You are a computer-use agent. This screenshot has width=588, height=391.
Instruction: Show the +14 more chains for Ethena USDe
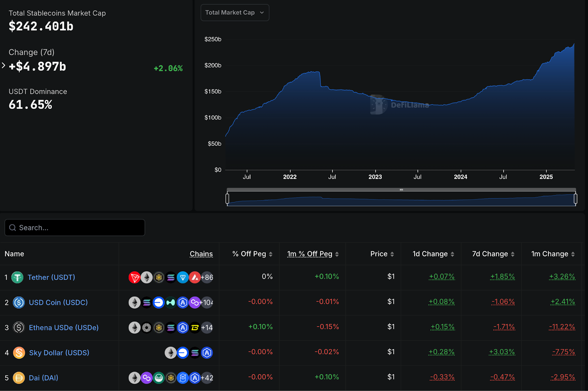[207, 327]
